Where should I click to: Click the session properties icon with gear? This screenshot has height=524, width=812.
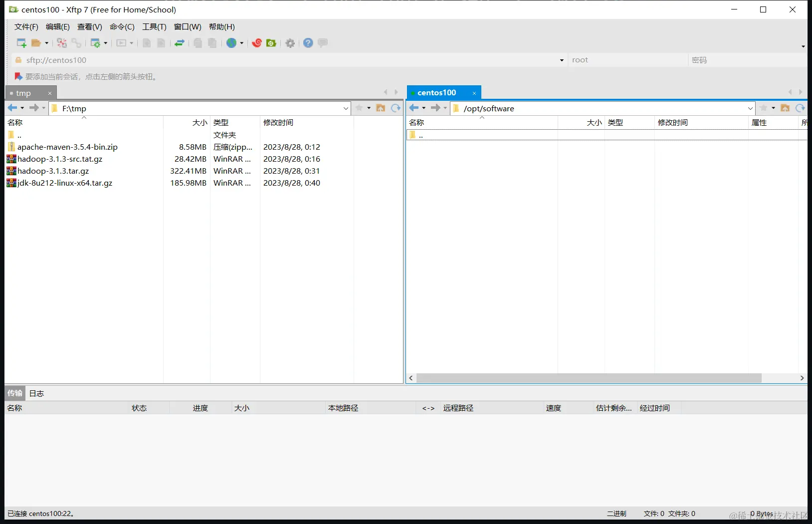click(95, 43)
